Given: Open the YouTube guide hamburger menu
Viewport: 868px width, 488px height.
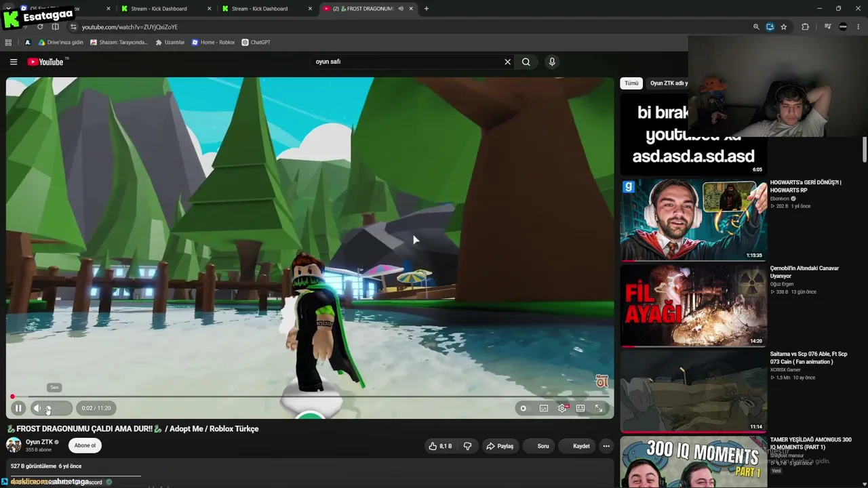Looking at the screenshot, I should coord(14,62).
